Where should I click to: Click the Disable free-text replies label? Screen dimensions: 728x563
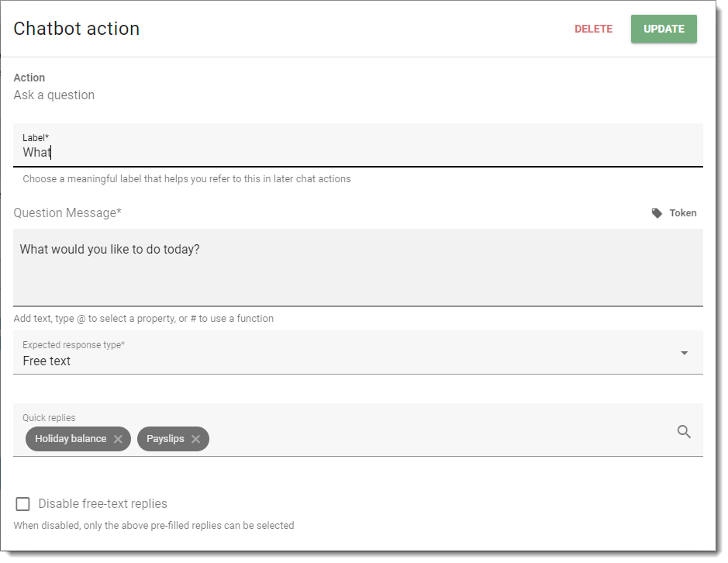click(x=102, y=504)
